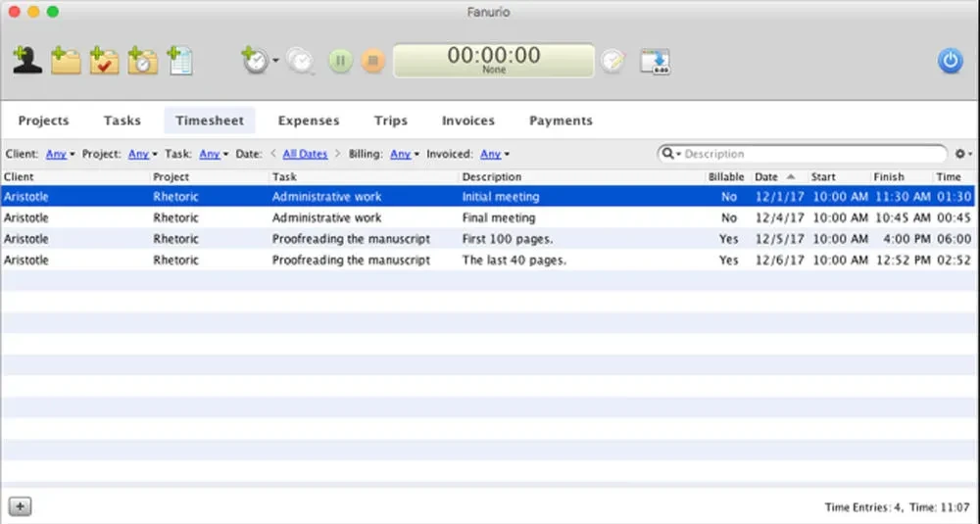Screen dimensions: 980x524
Task: Open the Project filter Any dropdown
Action: pyautogui.click(x=142, y=154)
